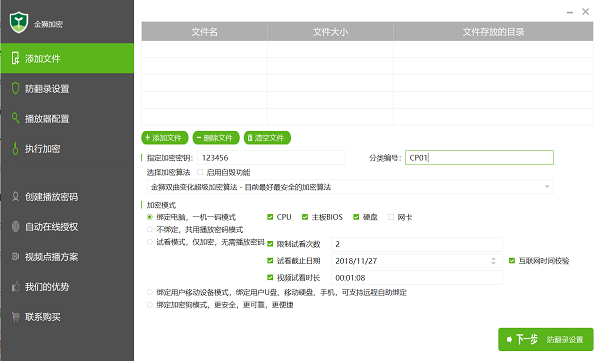This screenshot has height=361, width=600.
Task: Click the thumbs-up icon beside 我们的优势
Action: [15, 286]
